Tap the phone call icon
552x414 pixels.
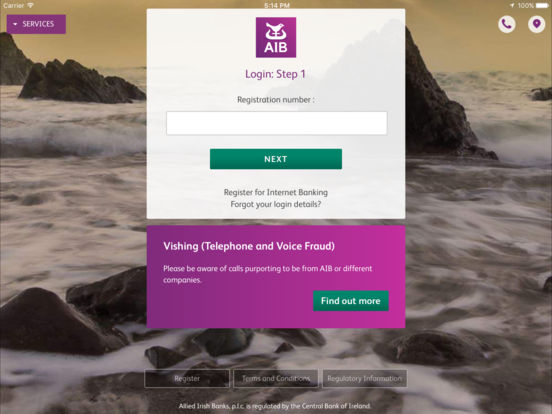click(x=507, y=24)
